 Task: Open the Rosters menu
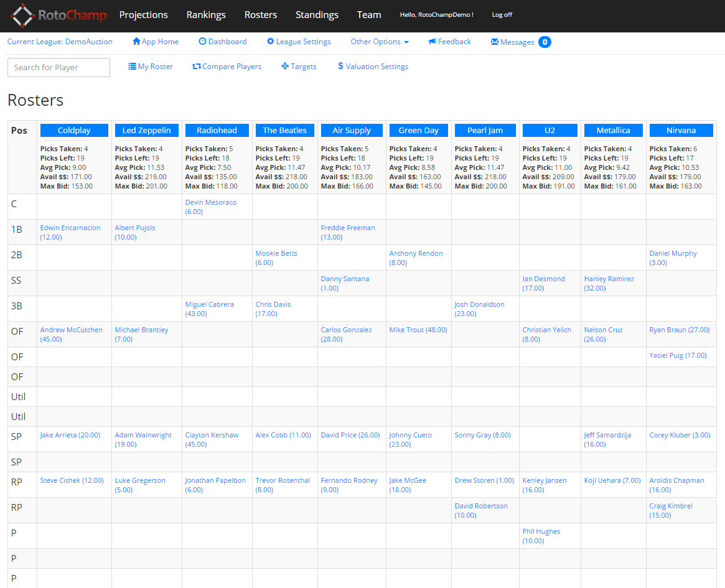pyautogui.click(x=261, y=15)
